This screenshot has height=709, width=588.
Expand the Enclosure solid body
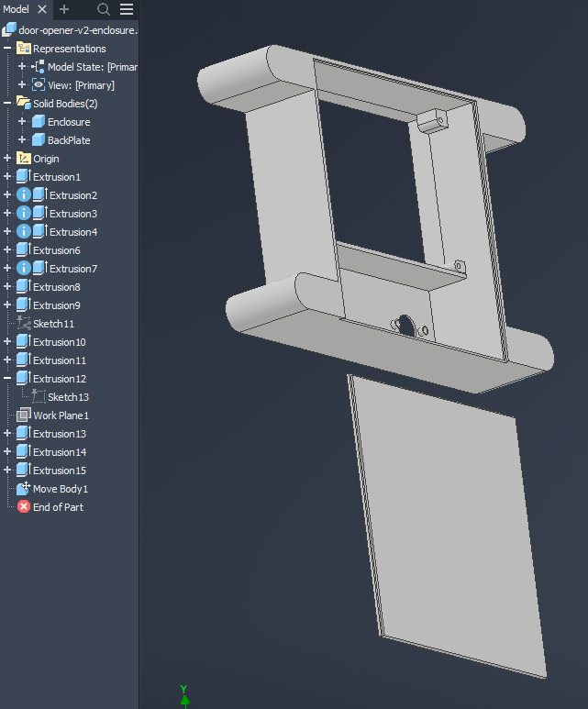pyautogui.click(x=22, y=121)
